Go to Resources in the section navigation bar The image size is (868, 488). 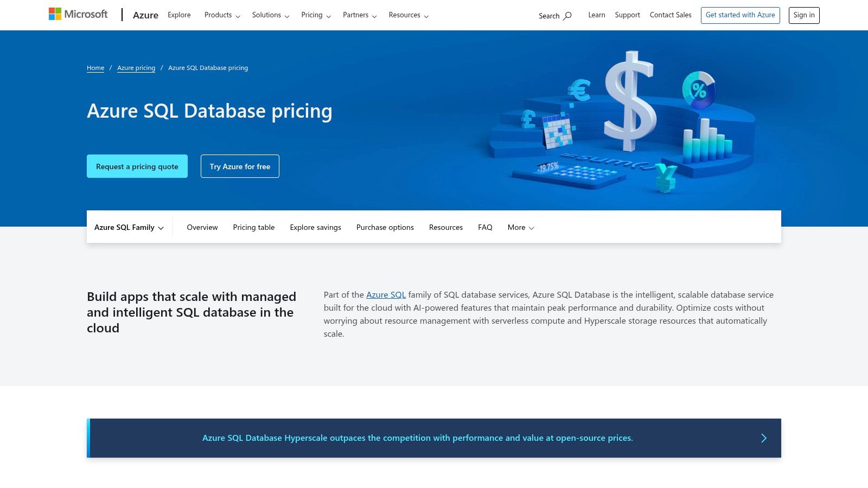pos(446,227)
